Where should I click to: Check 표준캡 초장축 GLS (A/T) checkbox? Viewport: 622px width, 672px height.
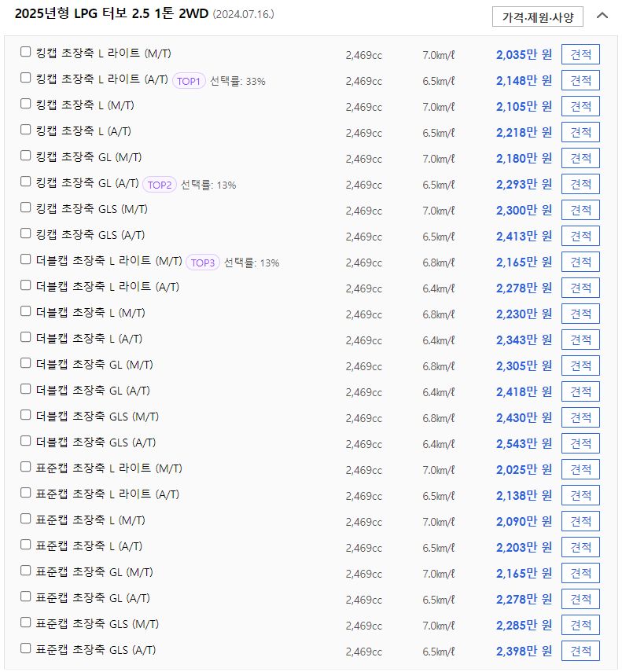[x=26, y=648]
